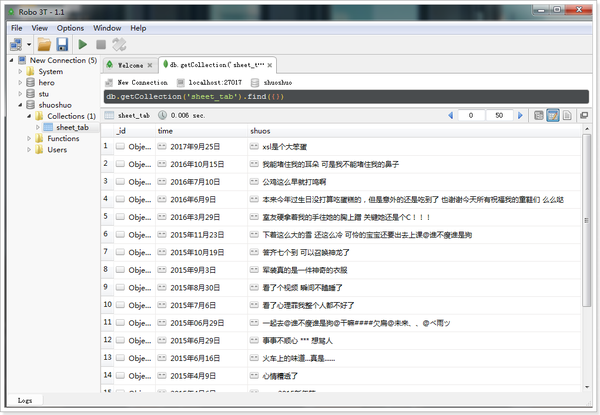
Task: Open the Logs panel button
Action: [25, 400]
